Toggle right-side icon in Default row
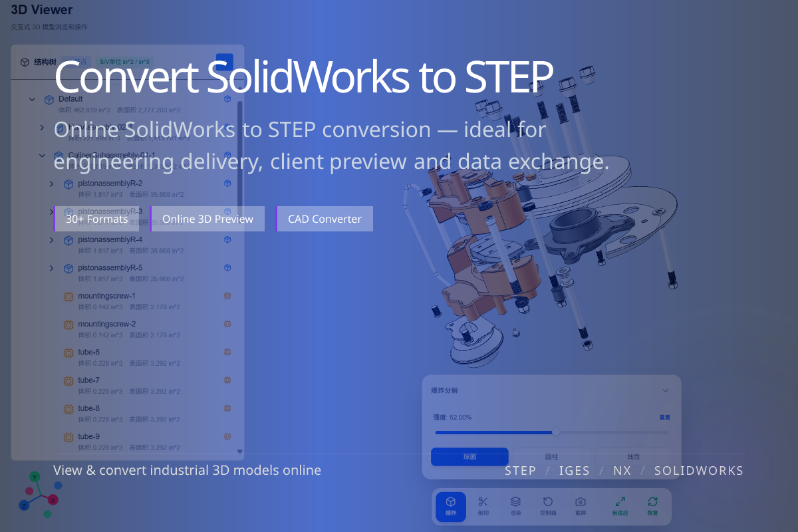Screen dimensions: 798x532 pyautogui.click(x=227, y=99)
